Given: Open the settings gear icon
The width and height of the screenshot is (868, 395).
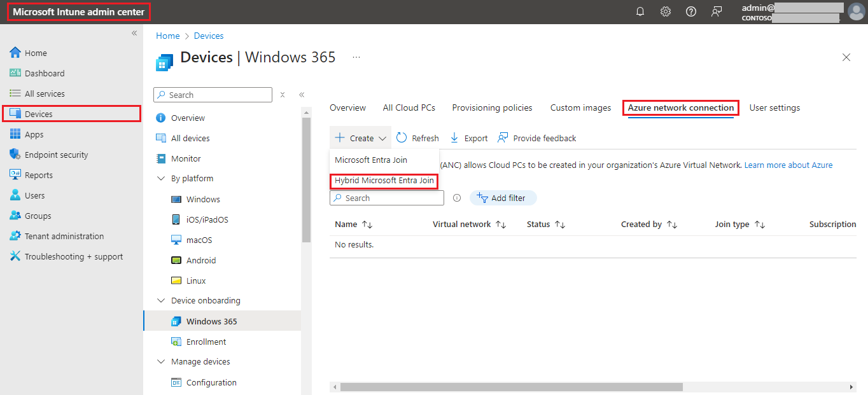Looking at the screenshot, I should (666, 11).
